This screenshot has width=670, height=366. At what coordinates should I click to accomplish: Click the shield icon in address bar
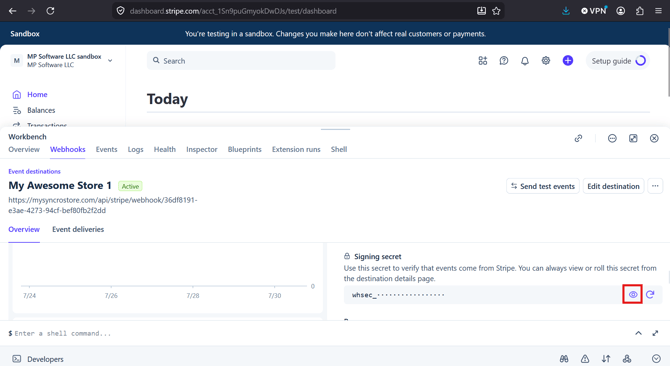point(120,11)
